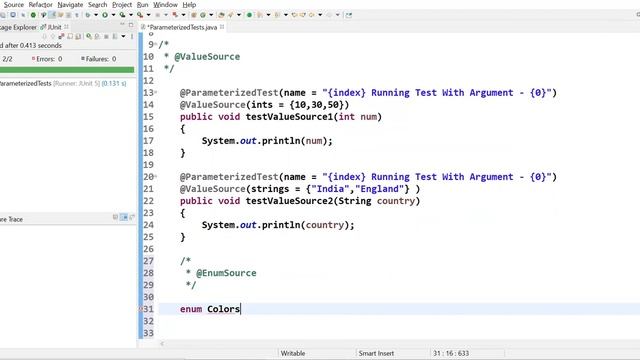Image resolution: width=640 pixels, height=360 pixels.
Task: Click the green Run button in toolbar
Action: pos(105,15)
